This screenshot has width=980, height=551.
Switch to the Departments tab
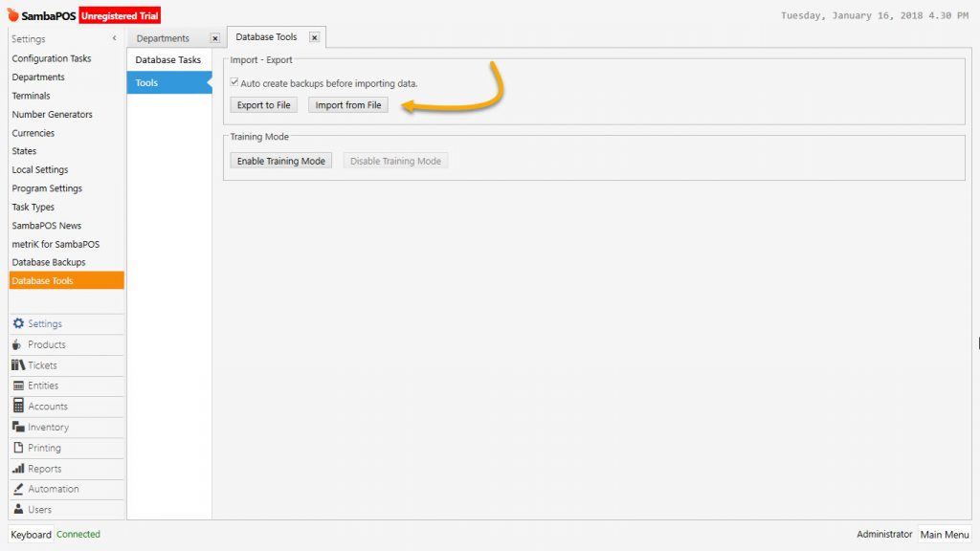pyautogui.click(x=163, y=38)
